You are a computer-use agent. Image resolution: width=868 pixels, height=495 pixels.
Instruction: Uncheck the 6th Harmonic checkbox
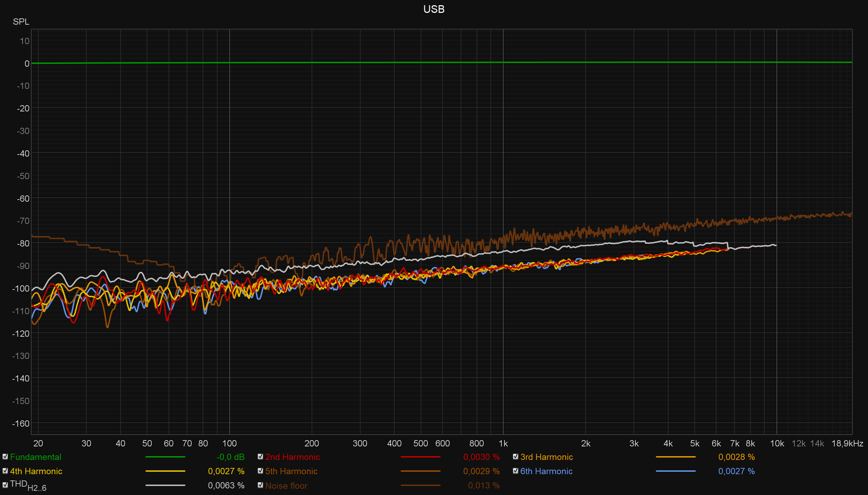[516, 471]
